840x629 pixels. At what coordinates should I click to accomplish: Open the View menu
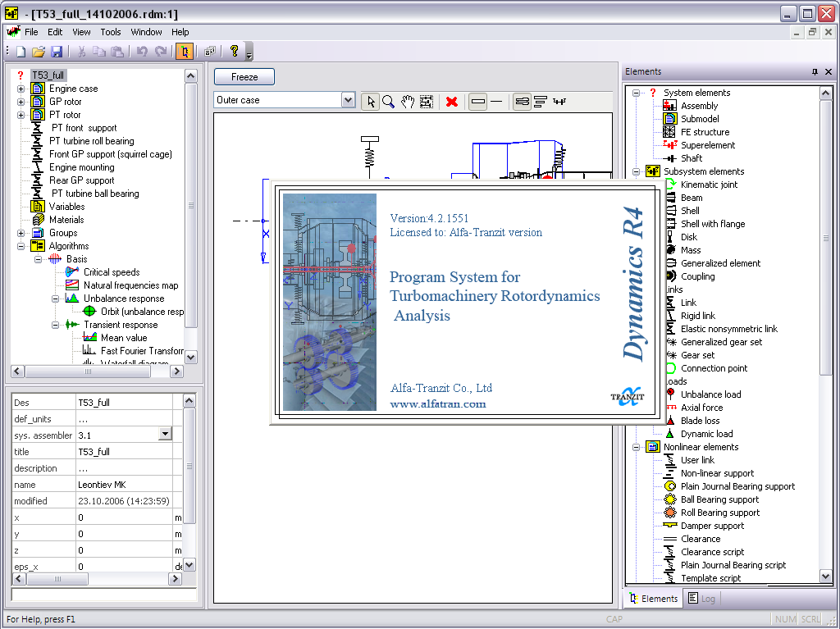(x=81, y=32)
